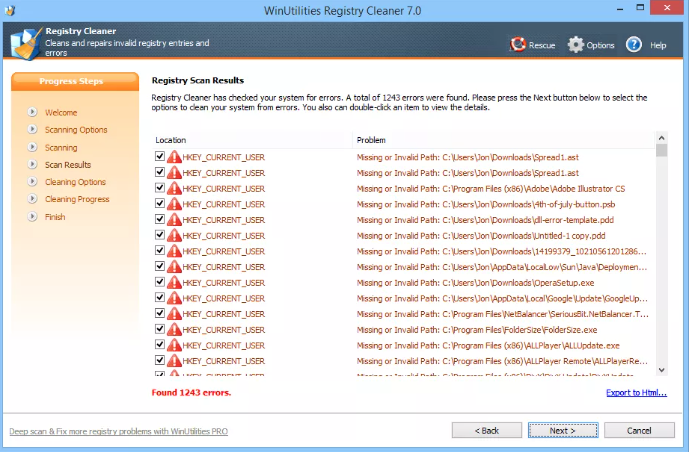The width and height of the screenshot is (689, 452).
Task: Sort by the Location column header
Action: pyautogui.click(x=252, y=140)
